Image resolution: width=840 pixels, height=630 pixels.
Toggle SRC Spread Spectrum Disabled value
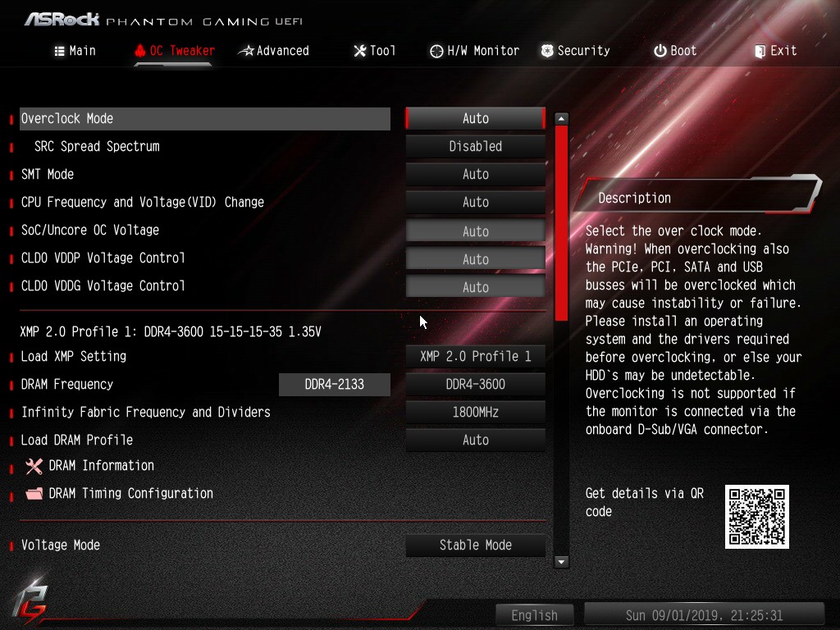point(475,147)
